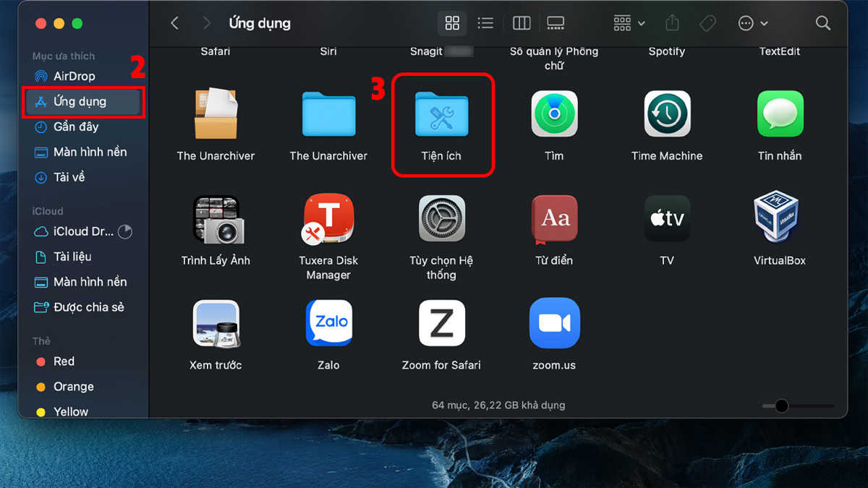
Task: Launch VirtualBox
Action: (x=780, y=218)
